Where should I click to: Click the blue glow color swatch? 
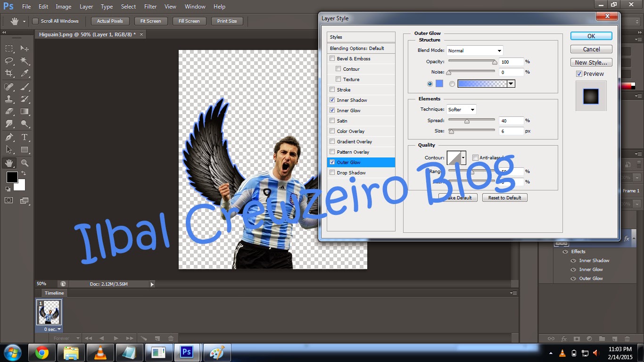point(439,84)
